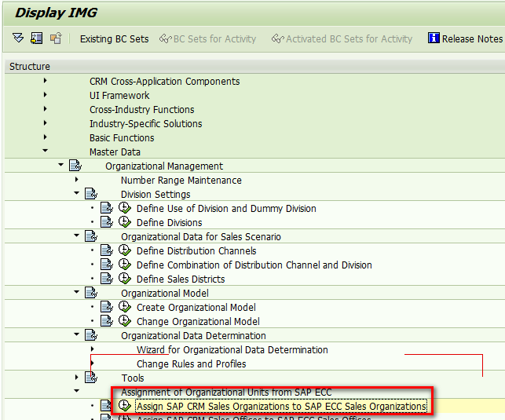Screen dimensions: 505x420
Task: Open documentation icon for Division Settings
Action: (x=91, y=194)
